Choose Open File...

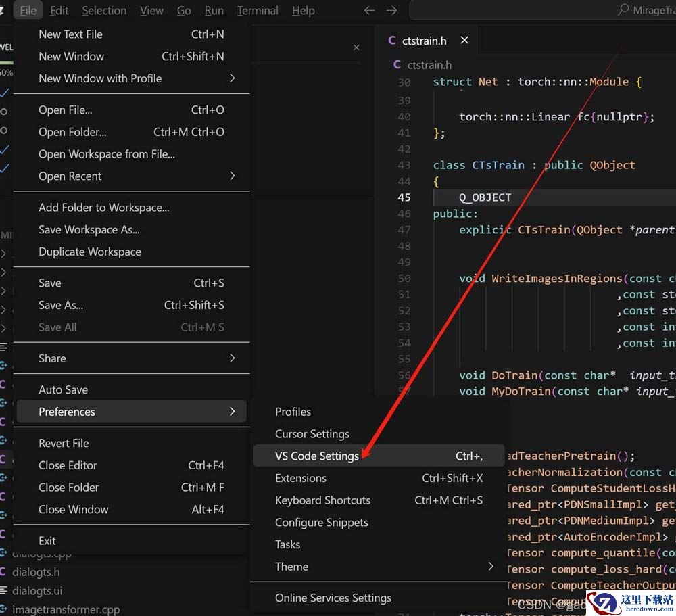pos(132,110)
